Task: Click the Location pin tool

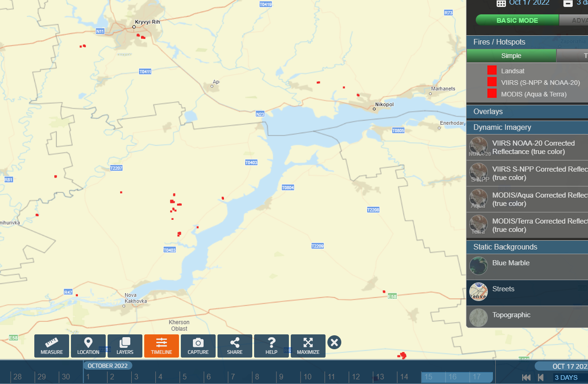Action: pos(88,346)
